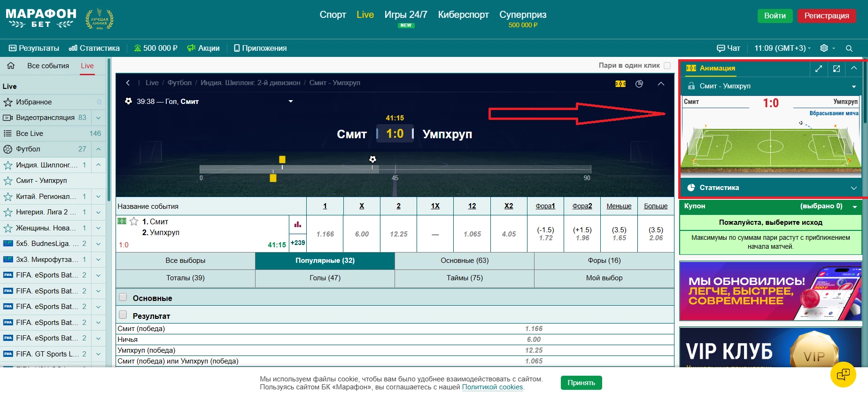Show match statistics pie icon in header
The width and height of the screenshot is (868, 395).
(x=639, y=84)
